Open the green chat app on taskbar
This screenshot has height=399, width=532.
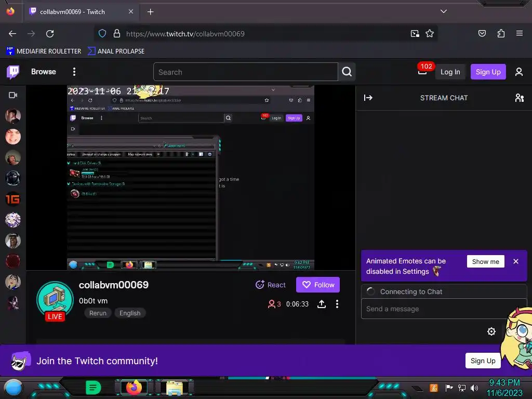[94, 388]
